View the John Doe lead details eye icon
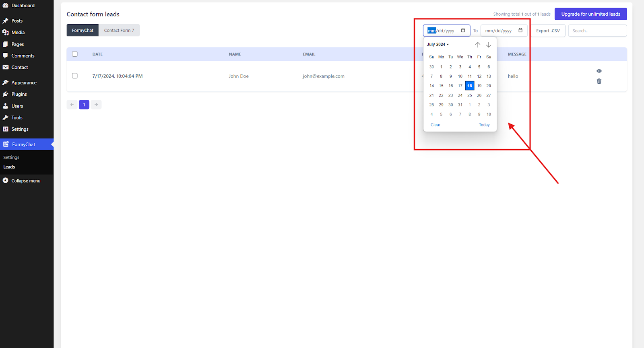 pyautogui.click(x=599, y=71)
